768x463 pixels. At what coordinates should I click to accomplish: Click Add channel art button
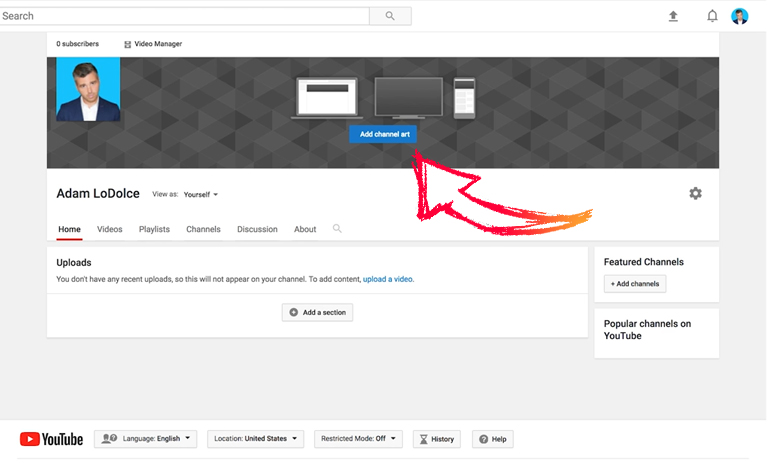tap(383, 134)
